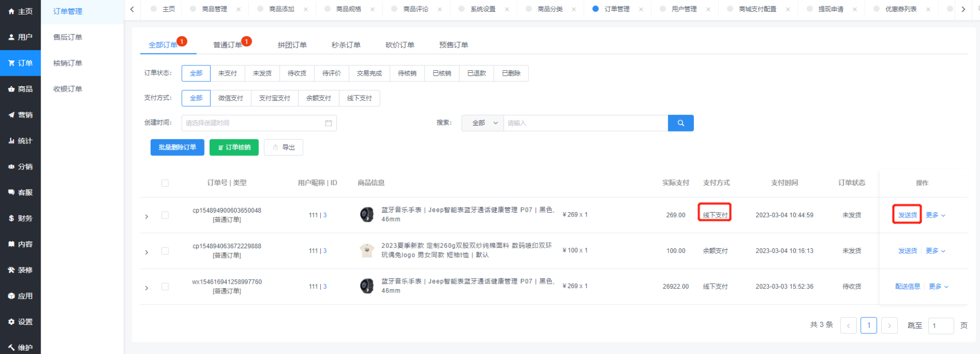980x354 pixels.
Task: Check the box for order cp154894900603650048
Action: tap(165, 215)
